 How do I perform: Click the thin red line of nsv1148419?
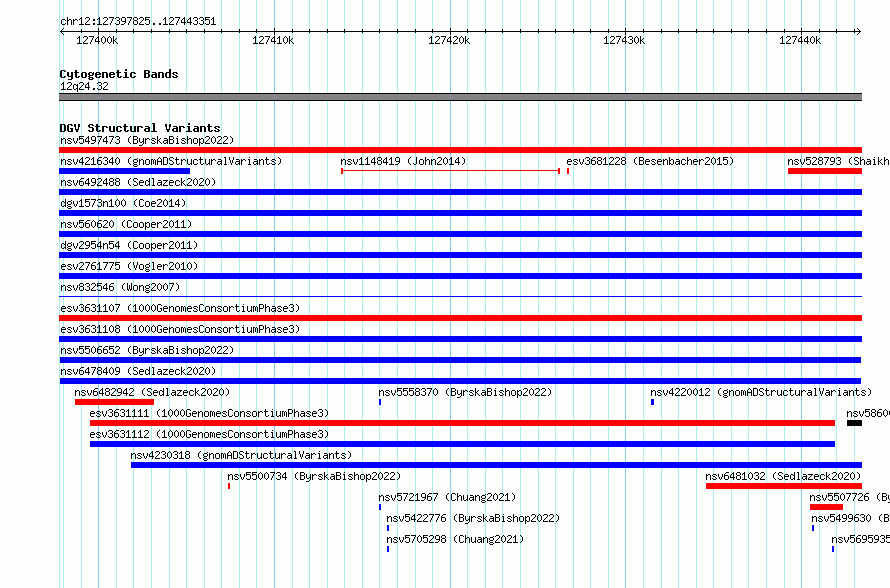[451, 171]
